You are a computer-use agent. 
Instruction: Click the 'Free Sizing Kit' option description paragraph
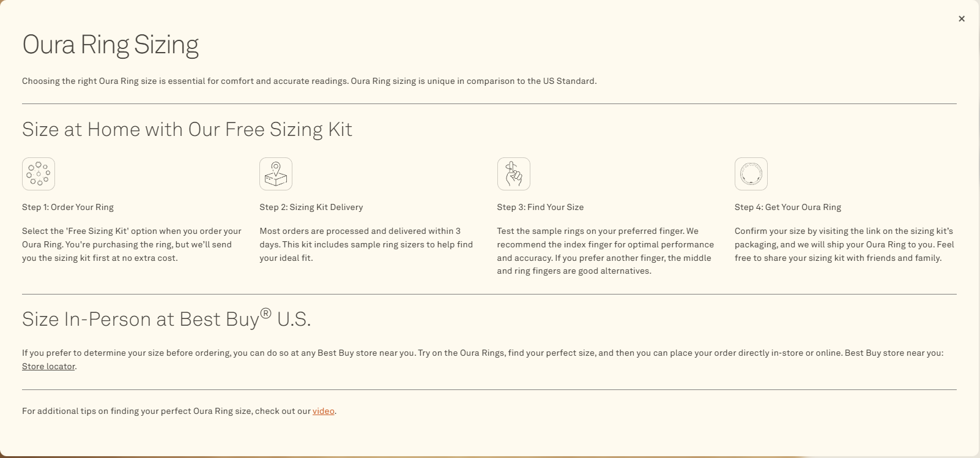132,244
